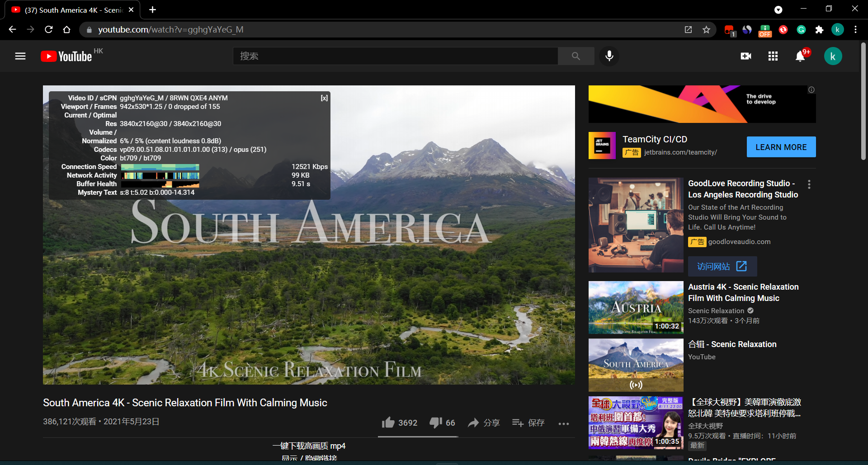Viewport: 868px width, 465px height.
Task: Click the blue swirl extension icon
Action: 747,29
